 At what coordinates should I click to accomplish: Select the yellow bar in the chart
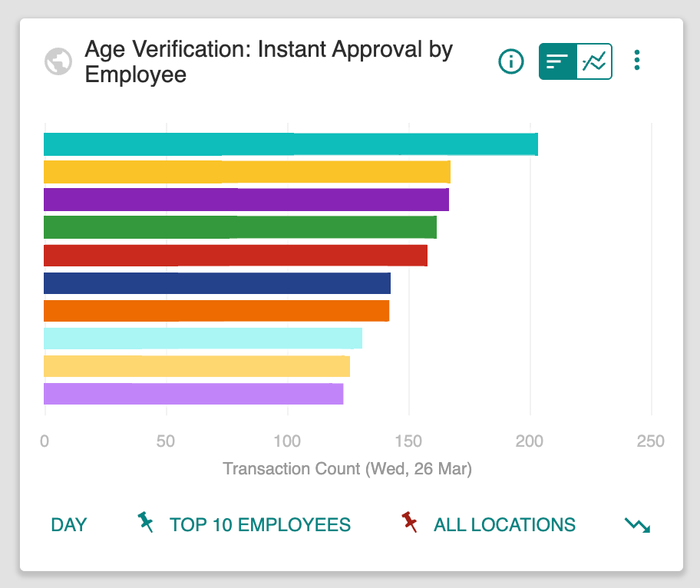point(246,172)
